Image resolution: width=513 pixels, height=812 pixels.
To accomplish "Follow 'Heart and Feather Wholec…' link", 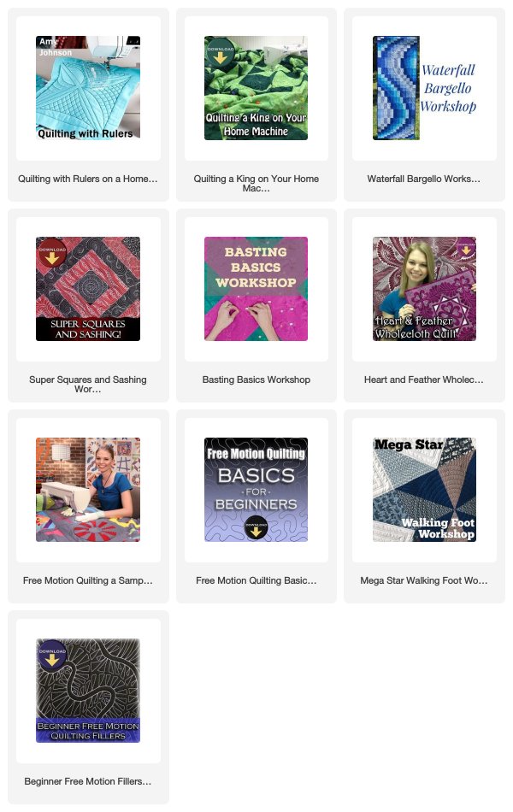I will [424, 380].
